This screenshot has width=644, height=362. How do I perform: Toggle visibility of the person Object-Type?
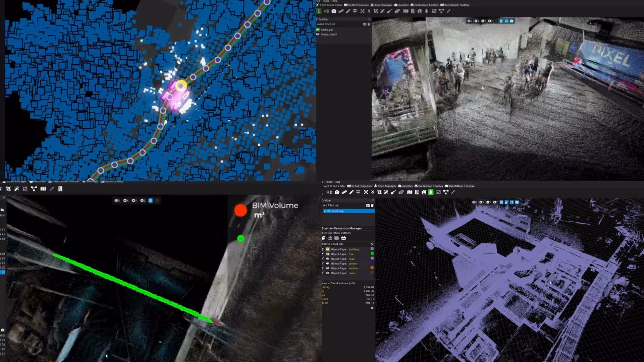[x=328, y=263]
